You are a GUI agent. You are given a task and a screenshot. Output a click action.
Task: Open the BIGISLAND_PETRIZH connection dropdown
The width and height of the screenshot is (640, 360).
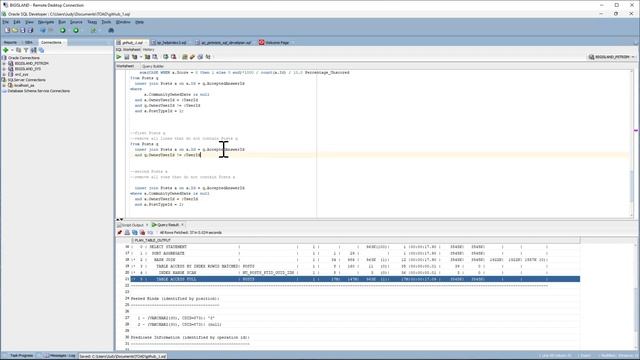[611, 57]
